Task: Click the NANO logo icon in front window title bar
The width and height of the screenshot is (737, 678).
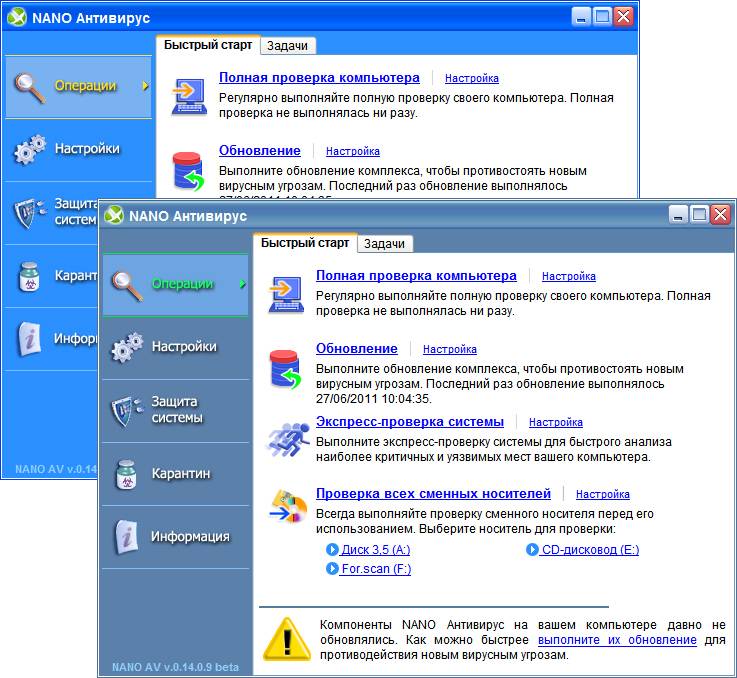Action: [x=114, y=215]
